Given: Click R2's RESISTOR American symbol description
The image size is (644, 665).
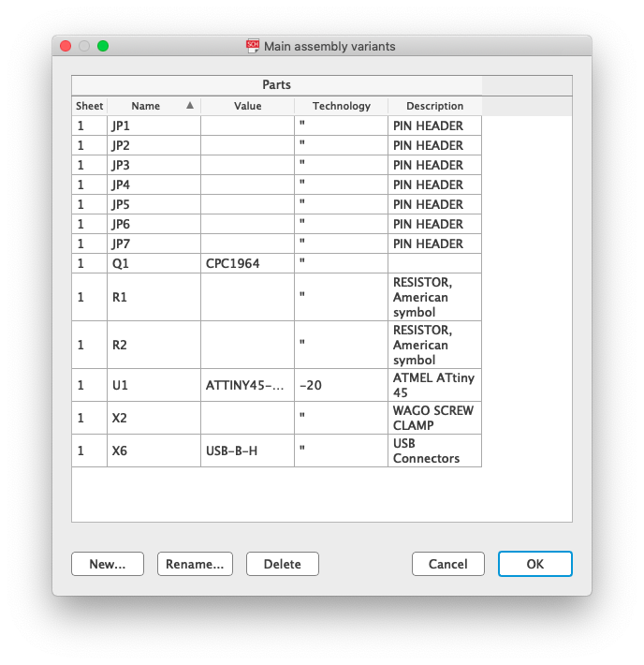Looking at the screenshot, I should [x=435, y=345].
